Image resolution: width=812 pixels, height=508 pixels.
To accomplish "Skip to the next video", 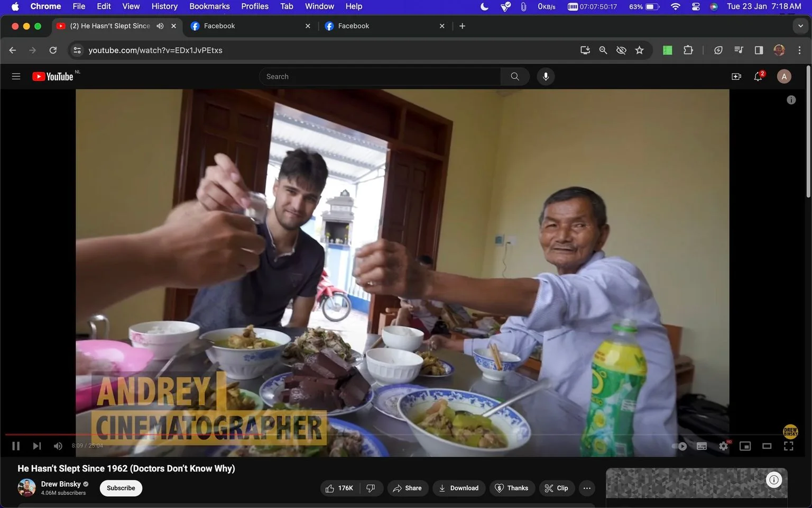I will pos(36,446).
